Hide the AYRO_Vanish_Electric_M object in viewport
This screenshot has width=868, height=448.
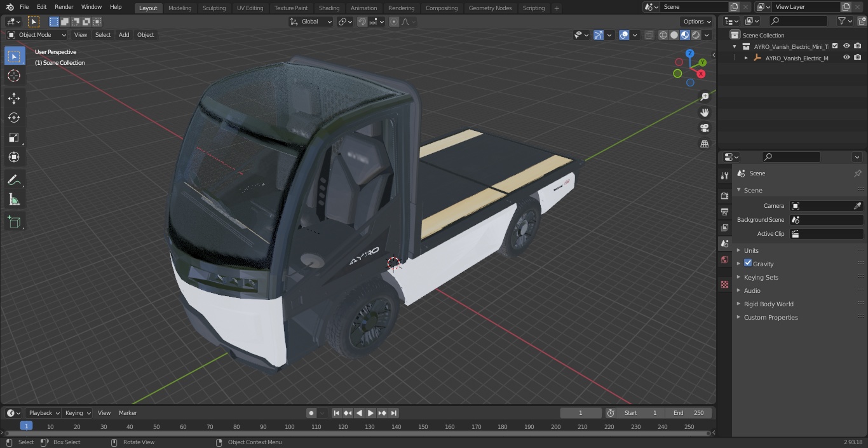(846, 57)
